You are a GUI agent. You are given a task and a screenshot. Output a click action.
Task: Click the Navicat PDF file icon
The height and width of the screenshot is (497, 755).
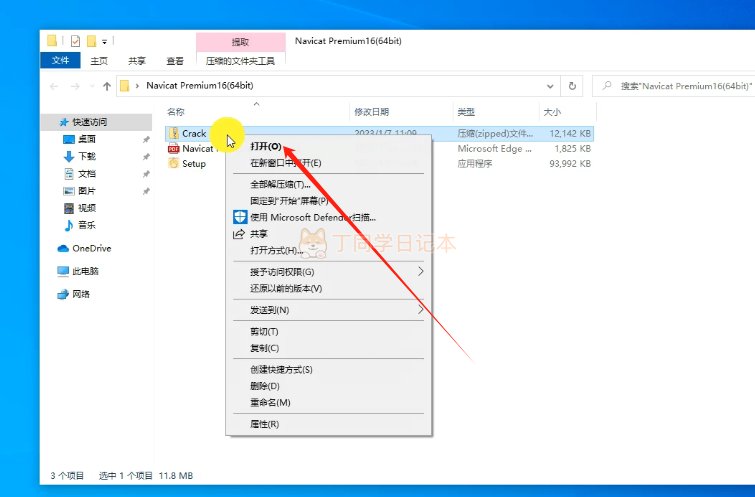173,149
